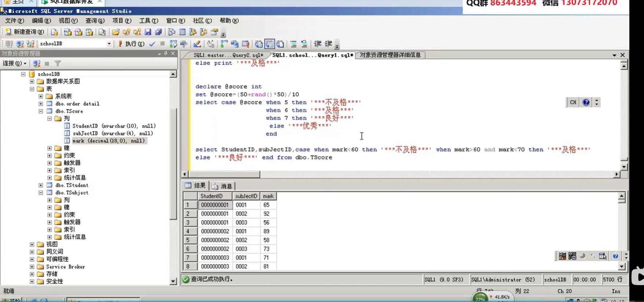The image size is (644, 302).
Task: Comment out the selected lines icon
Action: [x=293, y=44]
